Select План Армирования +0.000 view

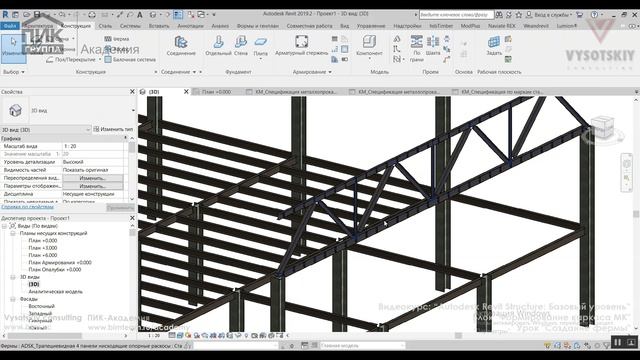click(60, 262)
